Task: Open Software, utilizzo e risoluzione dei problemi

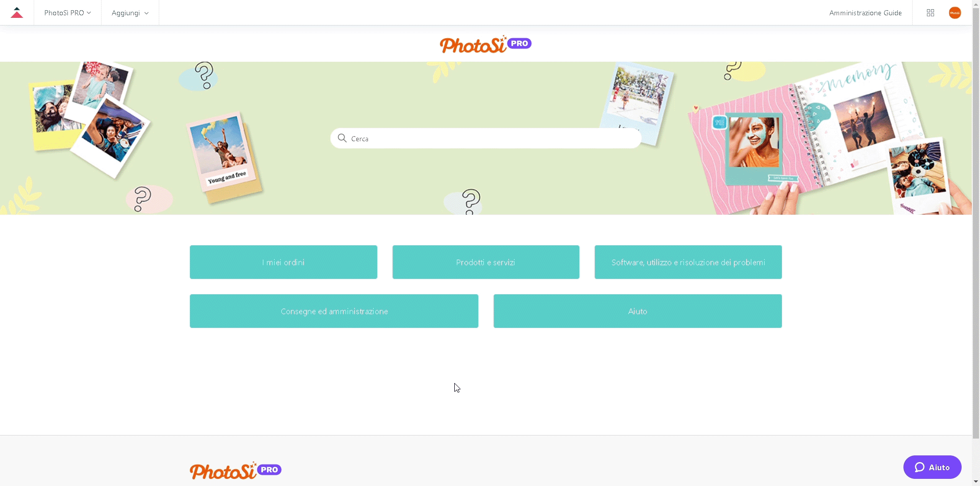Action: click(x=688, y=262)
